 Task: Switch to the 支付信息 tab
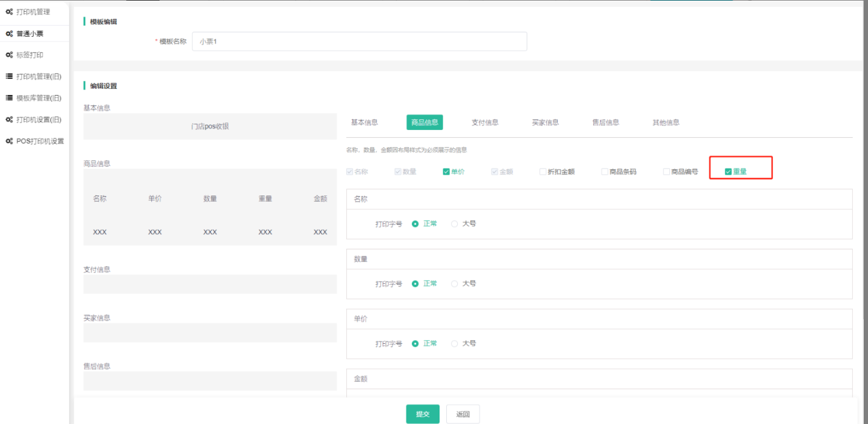pos(485,123)
